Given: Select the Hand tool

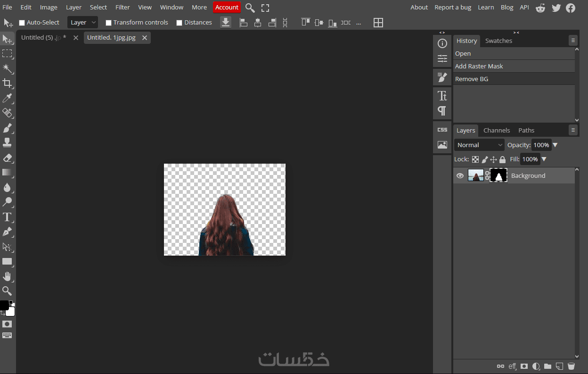Looking at the screenshot, I should pyautogui.click(x=7, y=276).
